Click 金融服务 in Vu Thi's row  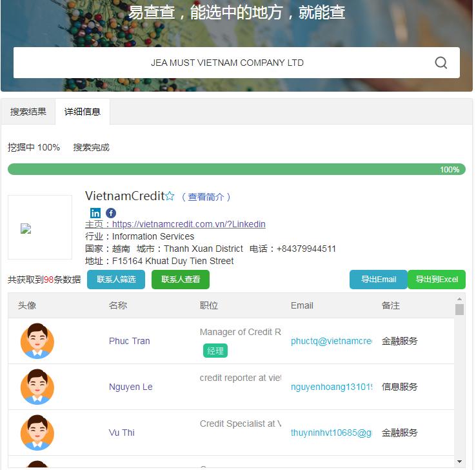click(399, 433)
